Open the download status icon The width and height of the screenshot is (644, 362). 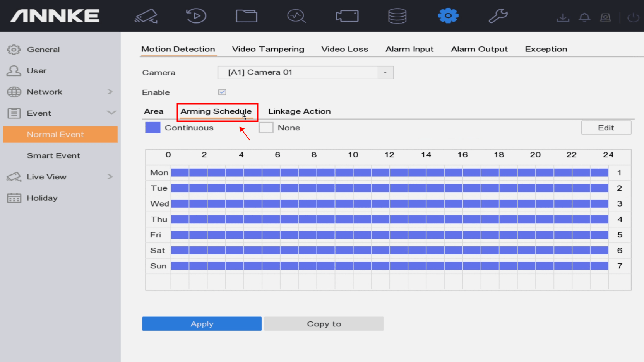[x=563, y=17]
